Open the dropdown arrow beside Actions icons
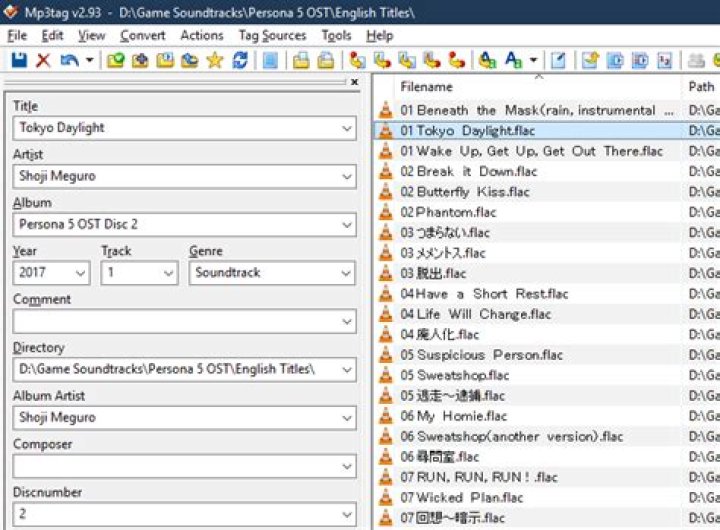The height and width of the screenshot is (530, 720). [533, 60]
